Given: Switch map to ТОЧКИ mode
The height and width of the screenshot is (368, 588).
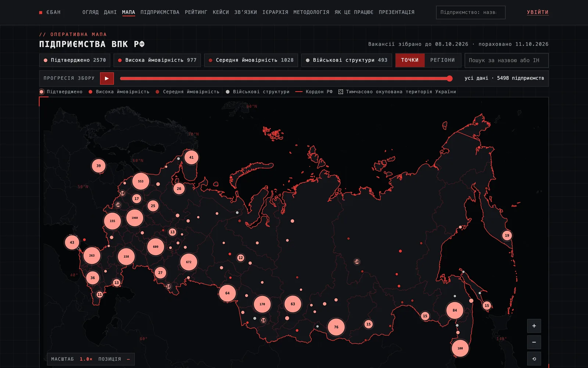Looking at the screenshot, I should pos(410,60).
